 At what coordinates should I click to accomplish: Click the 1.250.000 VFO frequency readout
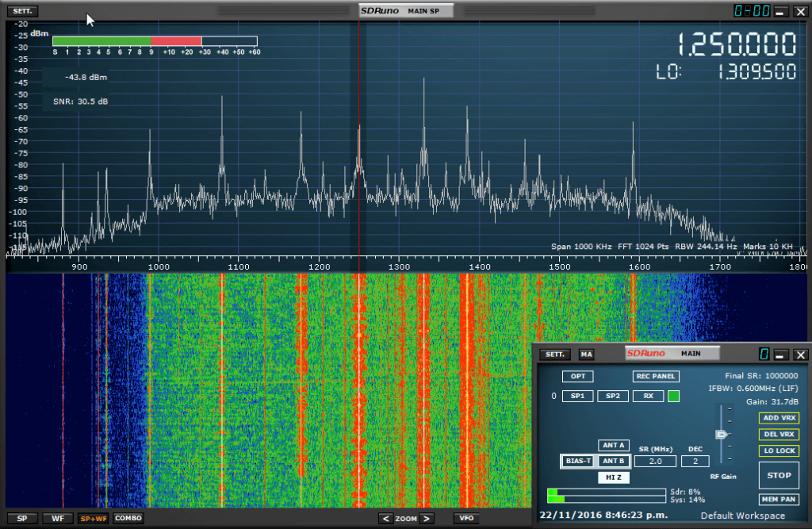pyautogui.click(x=737, y=44)
